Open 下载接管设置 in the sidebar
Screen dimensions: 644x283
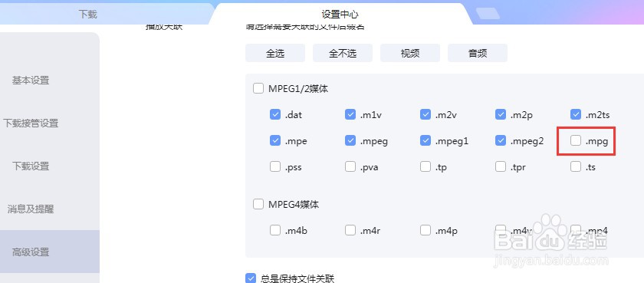(x=31, y=123)
